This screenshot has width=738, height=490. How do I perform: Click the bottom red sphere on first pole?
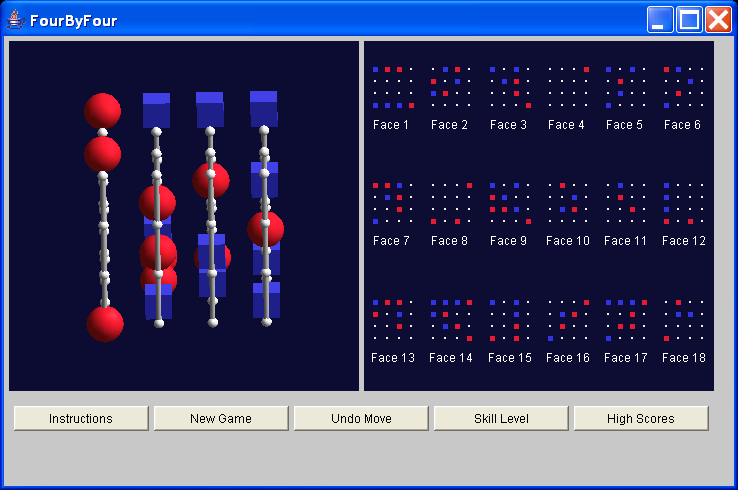(105, 324)
